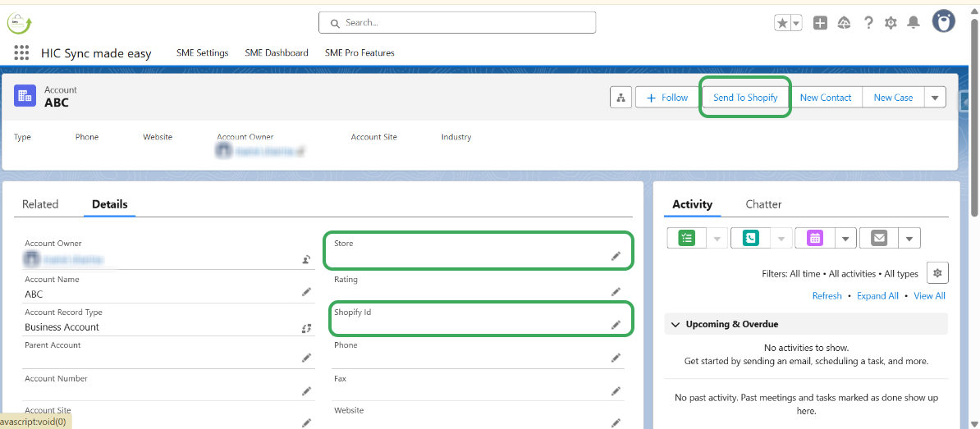Open the notifications bell icon
This screenshot has width=980, height=429.
click(x=914, y=23)
